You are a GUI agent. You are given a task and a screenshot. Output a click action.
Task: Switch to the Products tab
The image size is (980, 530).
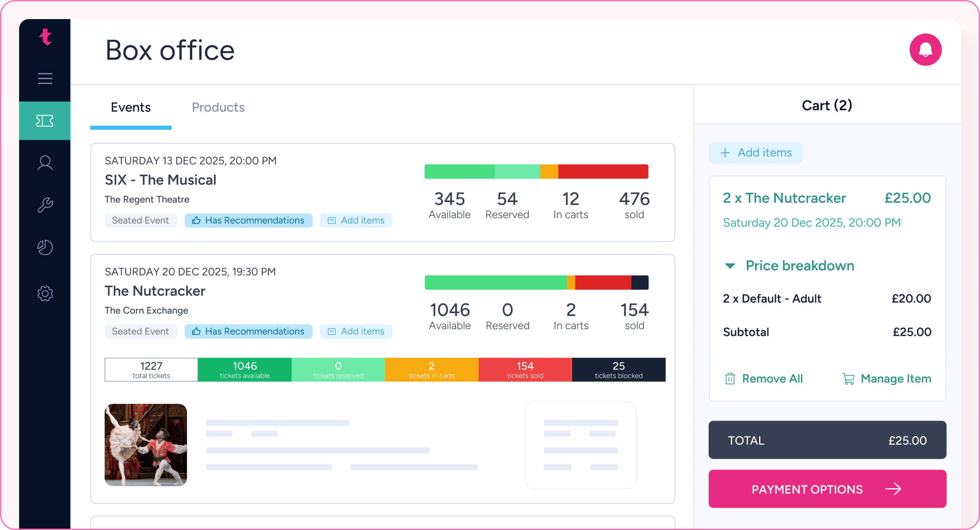pyautogui.click(x=218, y=107)
